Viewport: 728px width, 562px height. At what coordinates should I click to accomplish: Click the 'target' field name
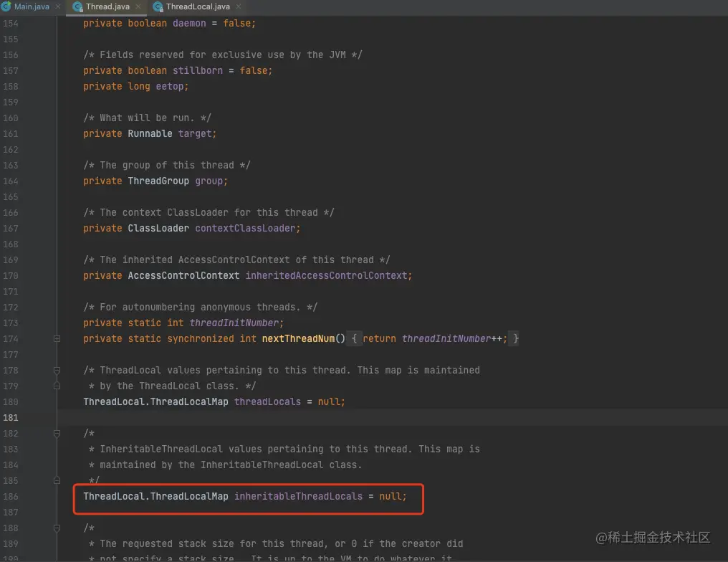(x=194, y=134)
